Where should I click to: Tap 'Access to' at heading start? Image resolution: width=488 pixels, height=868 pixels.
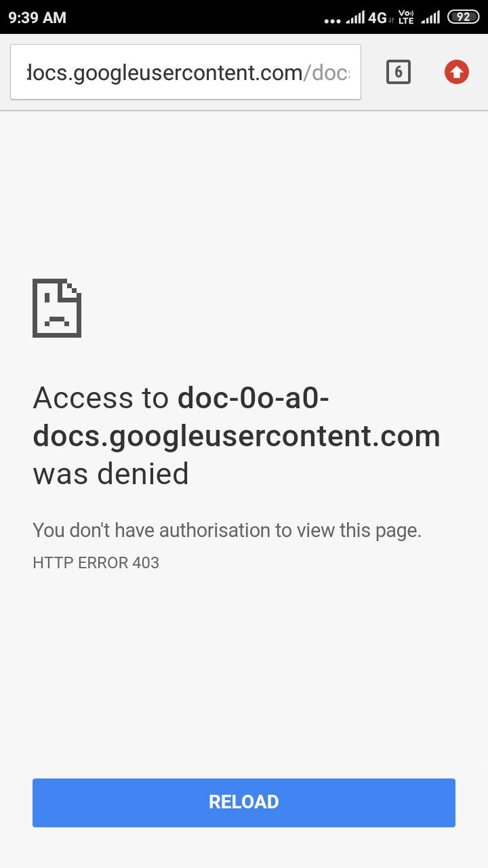click(x=100, y=397)
